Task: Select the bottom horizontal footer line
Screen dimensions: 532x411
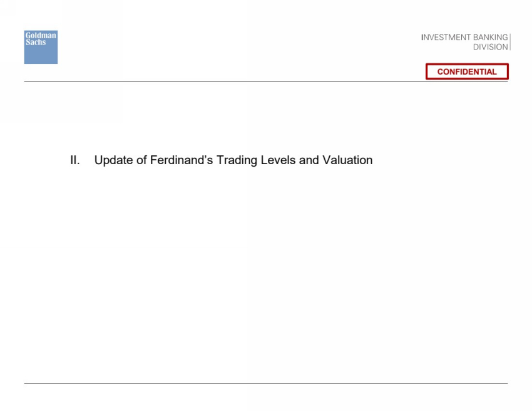Action: [x=266, y=383]
